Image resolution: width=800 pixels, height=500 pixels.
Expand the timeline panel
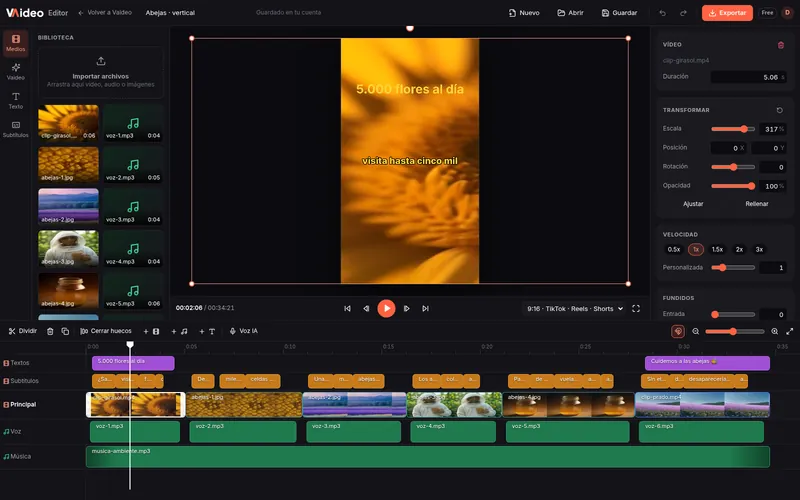point(790,332)
